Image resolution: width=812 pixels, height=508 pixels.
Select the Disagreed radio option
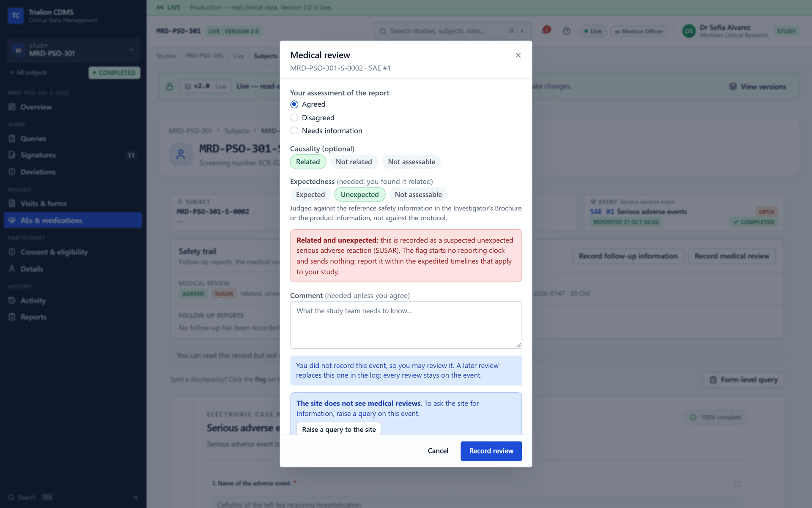coord(294,118)
